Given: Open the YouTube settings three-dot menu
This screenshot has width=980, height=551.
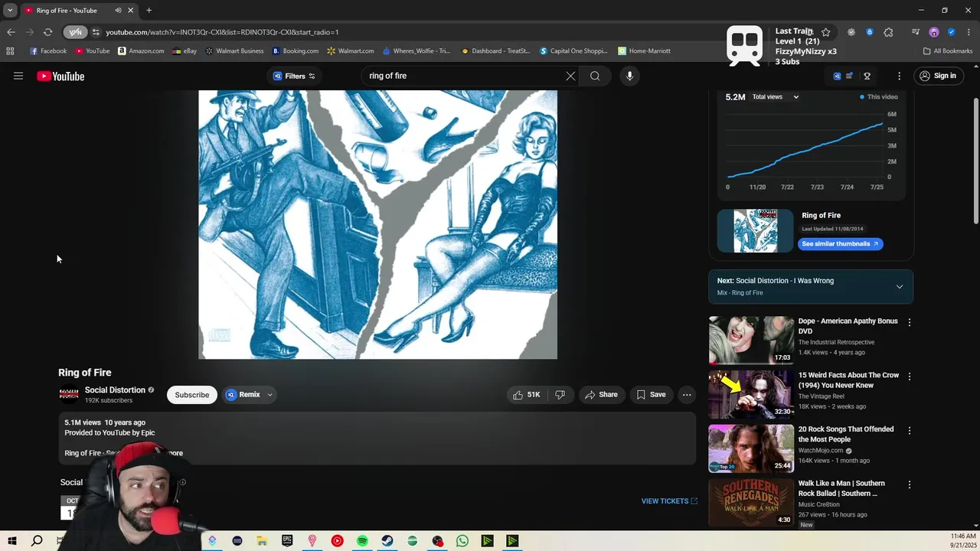Looking at the screenshot, I should [899, 76].
